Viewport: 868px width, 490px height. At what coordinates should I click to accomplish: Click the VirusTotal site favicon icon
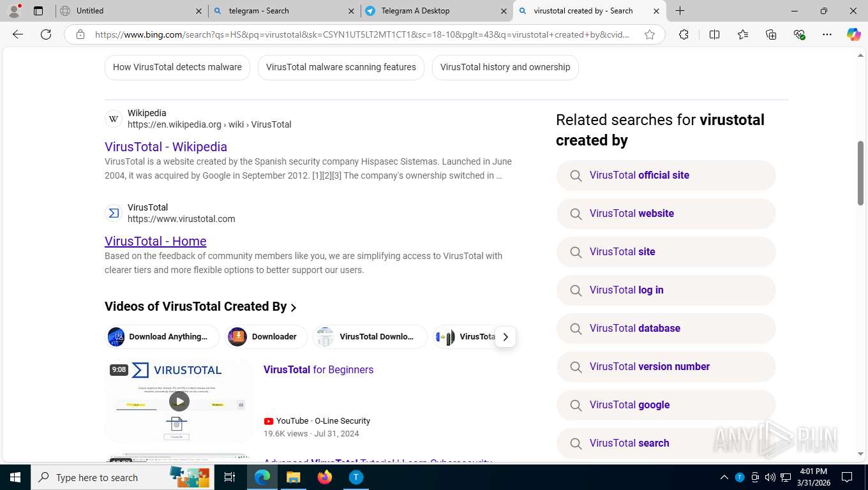coord(114,213)
